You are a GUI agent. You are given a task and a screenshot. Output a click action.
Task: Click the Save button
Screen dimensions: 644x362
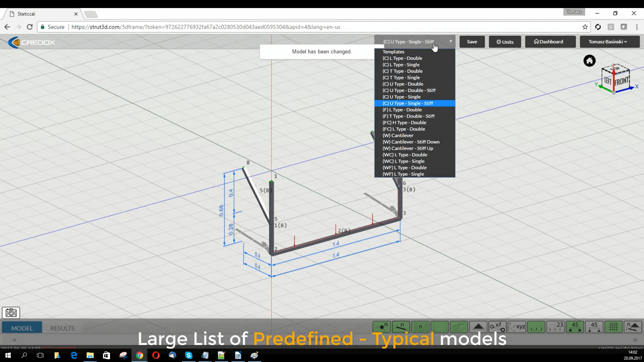472,42
